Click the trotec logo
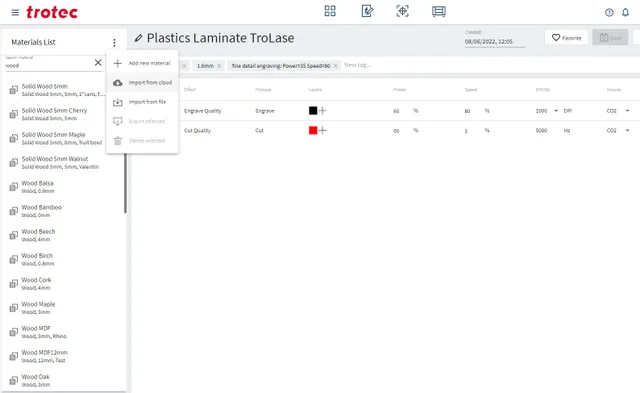The width and height of the screenshot is (640, 393). point(52,12)
